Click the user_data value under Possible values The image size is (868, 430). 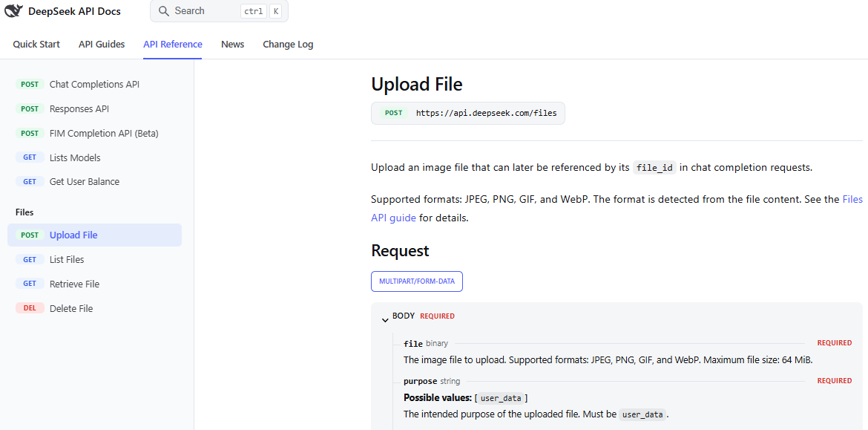tap(501, 398)
